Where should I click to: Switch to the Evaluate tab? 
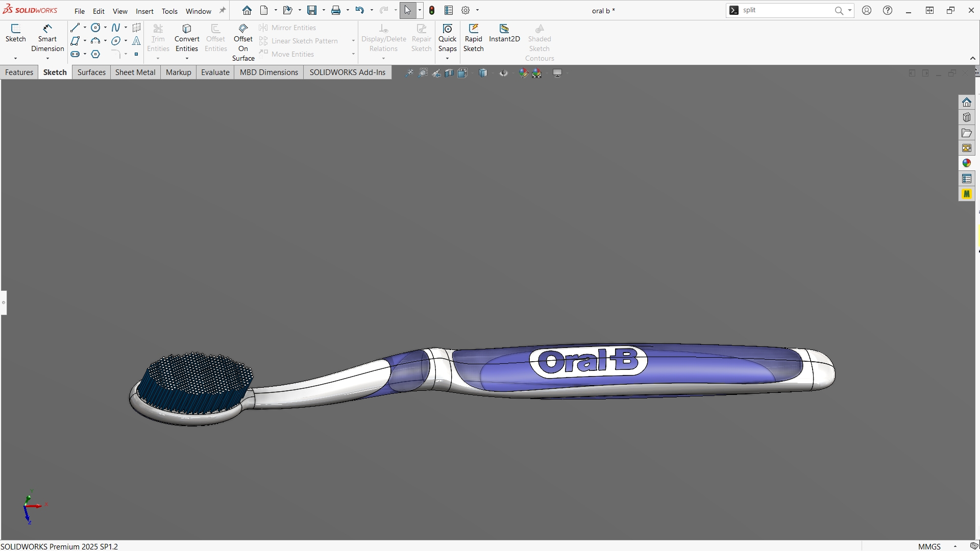(215, 72)
